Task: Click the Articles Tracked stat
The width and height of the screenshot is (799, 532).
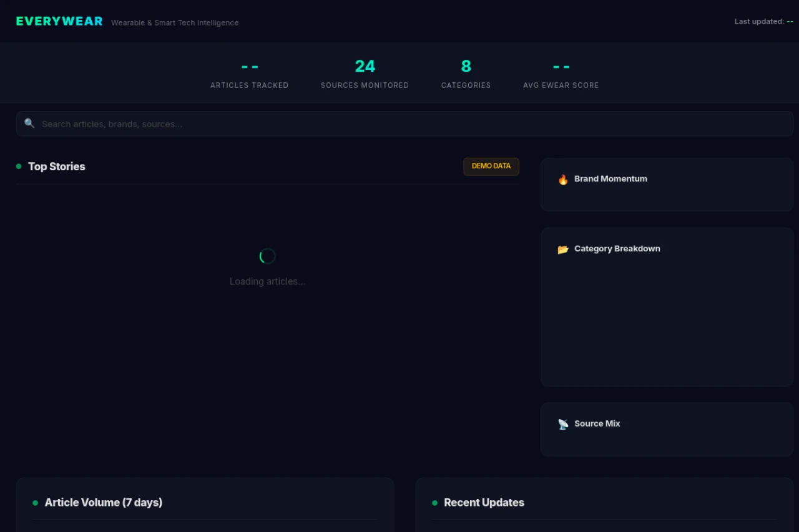Action: coord(249,74)
